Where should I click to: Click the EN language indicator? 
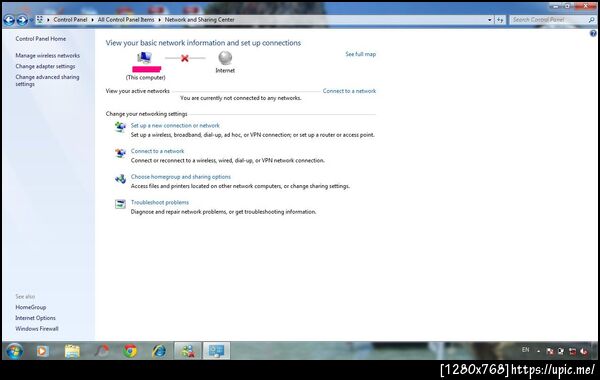click(525, 350)
